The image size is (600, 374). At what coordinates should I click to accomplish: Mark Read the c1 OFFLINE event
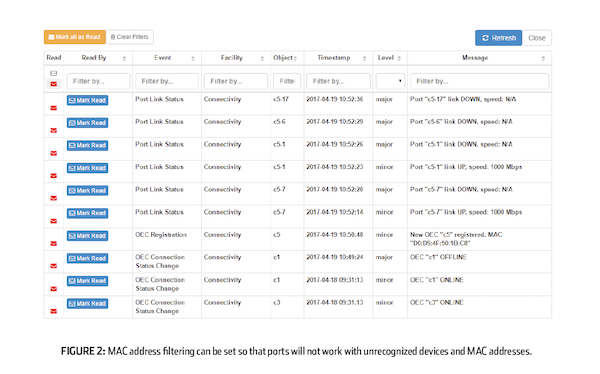click(x=87, y=258)
